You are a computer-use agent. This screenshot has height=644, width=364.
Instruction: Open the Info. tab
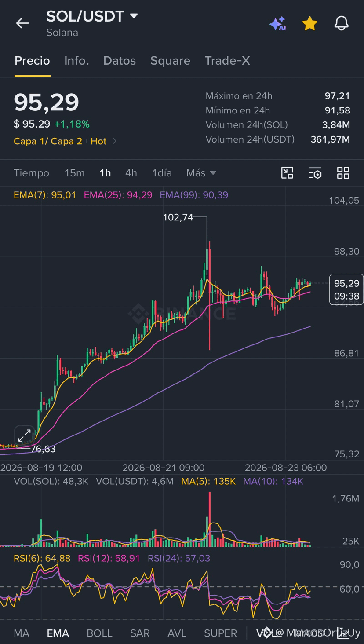pos(76,61)
